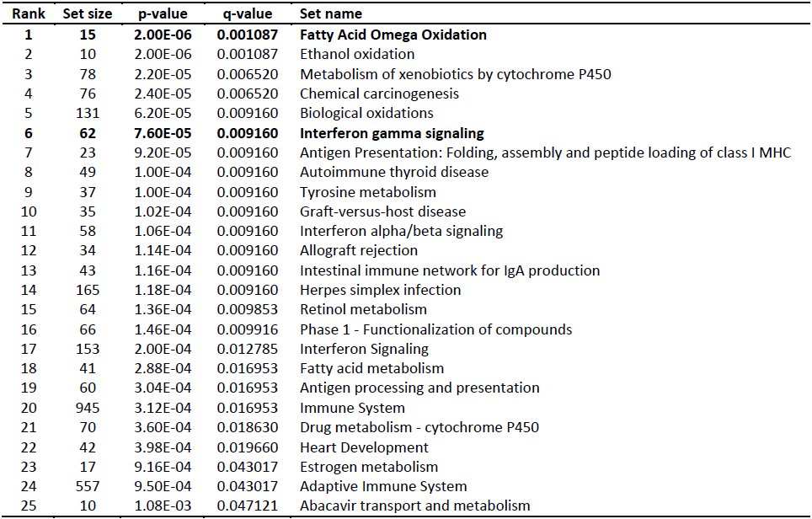Click p-value 2.40E-05
Viewport: 812px width, 519px height.
click(163, 94)
